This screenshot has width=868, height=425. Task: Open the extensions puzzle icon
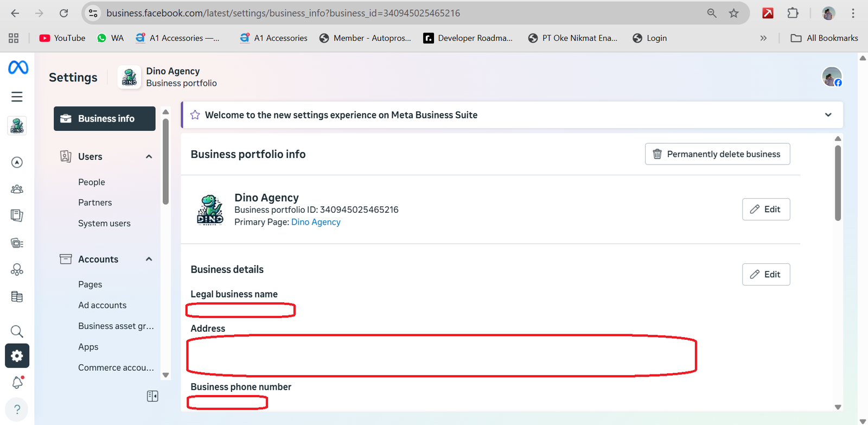pyautogui.click(x=793, y=13)
